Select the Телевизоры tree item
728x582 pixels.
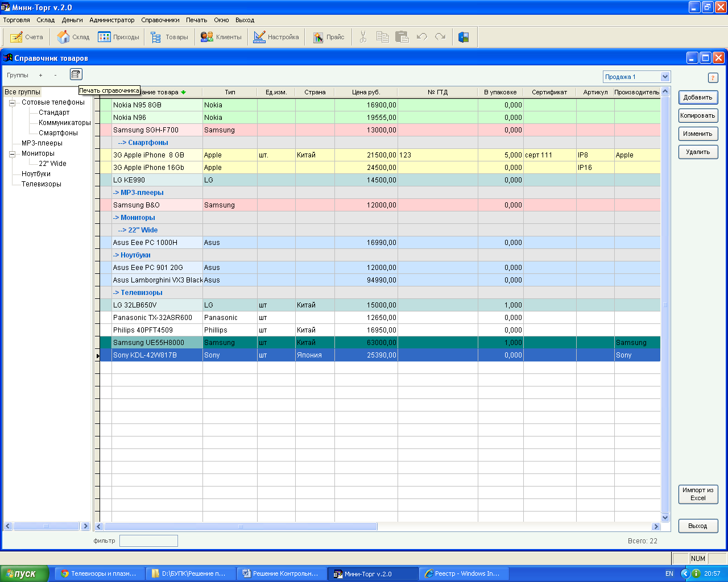click(x=42, y=184)
